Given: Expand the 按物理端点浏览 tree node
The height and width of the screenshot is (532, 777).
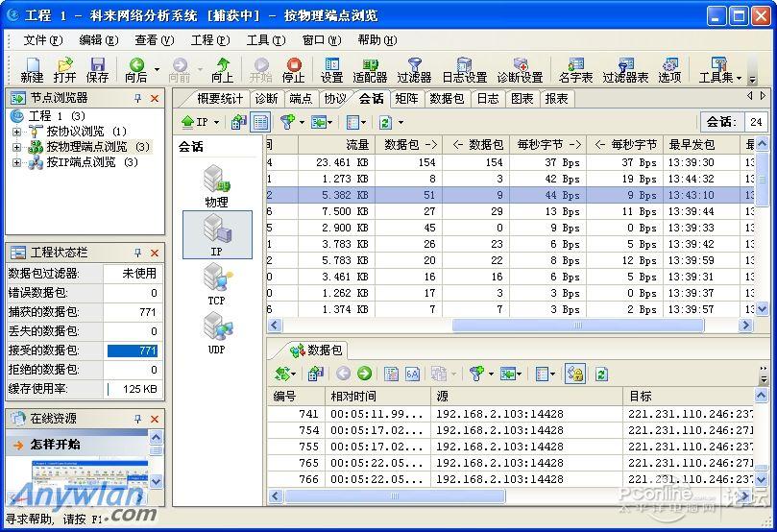Looking at the screenshot, I should (16, 147).
